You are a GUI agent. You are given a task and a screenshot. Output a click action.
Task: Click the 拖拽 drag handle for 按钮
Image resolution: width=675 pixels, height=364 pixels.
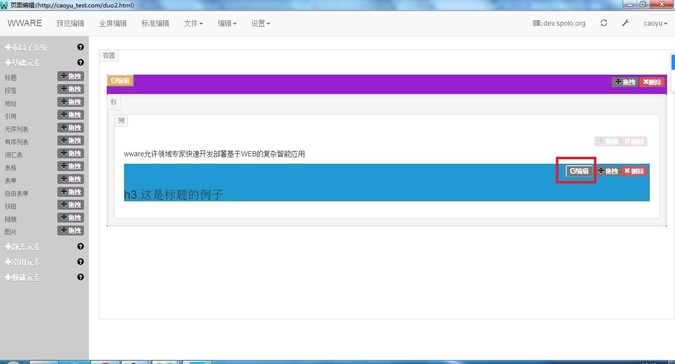click(71, 205)
